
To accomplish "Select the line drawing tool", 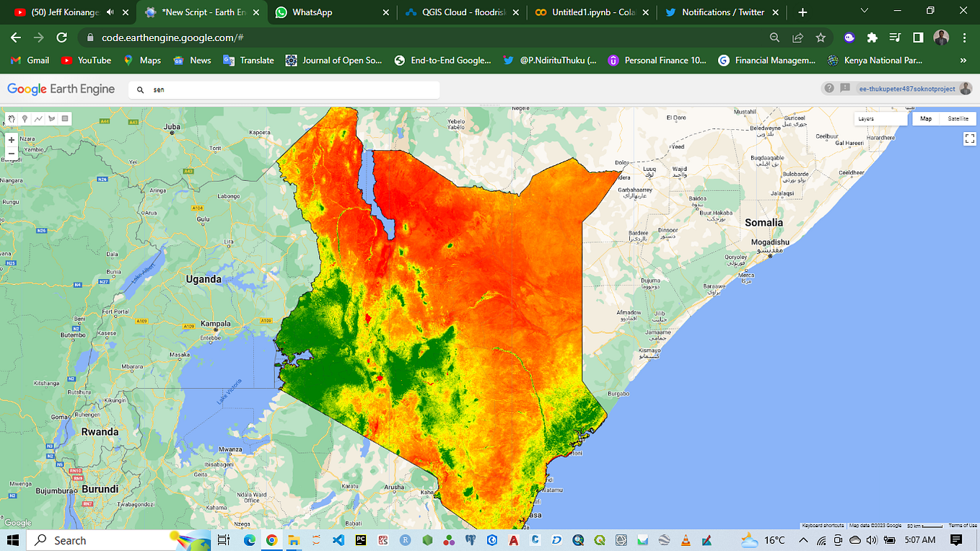I will click(38, 118).
